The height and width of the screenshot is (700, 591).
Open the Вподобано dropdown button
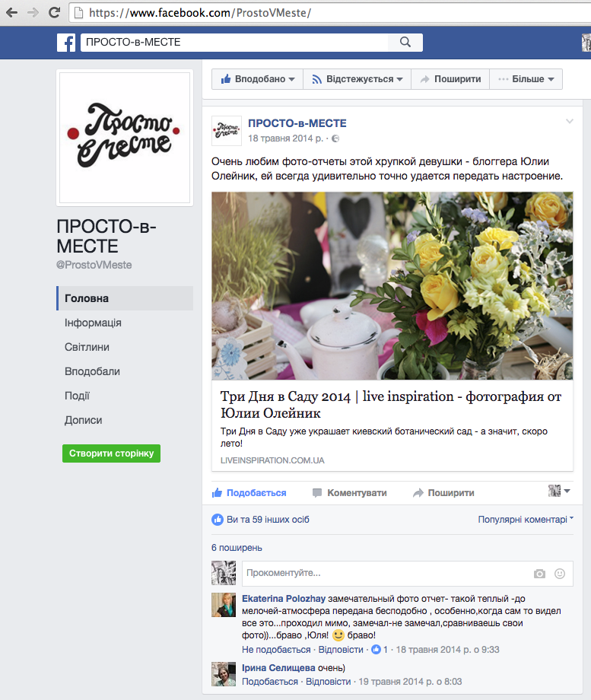pyautogui.click(x=258, y=79)
